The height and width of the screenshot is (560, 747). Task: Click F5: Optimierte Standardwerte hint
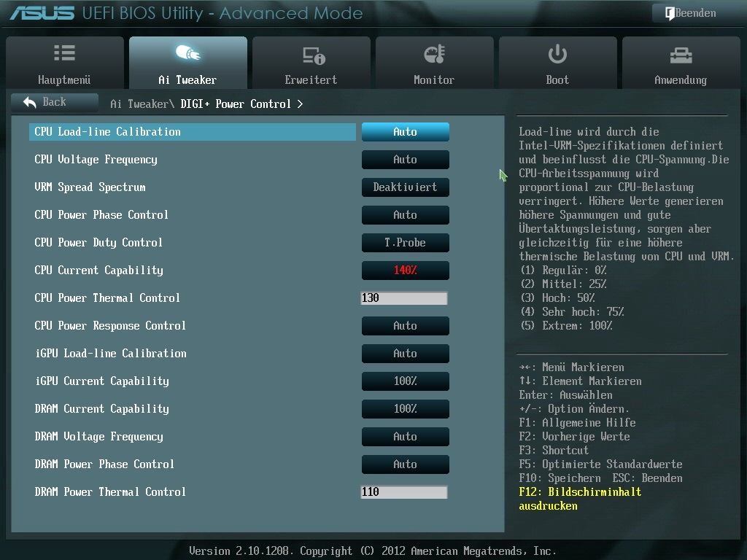tap(600, 464)
